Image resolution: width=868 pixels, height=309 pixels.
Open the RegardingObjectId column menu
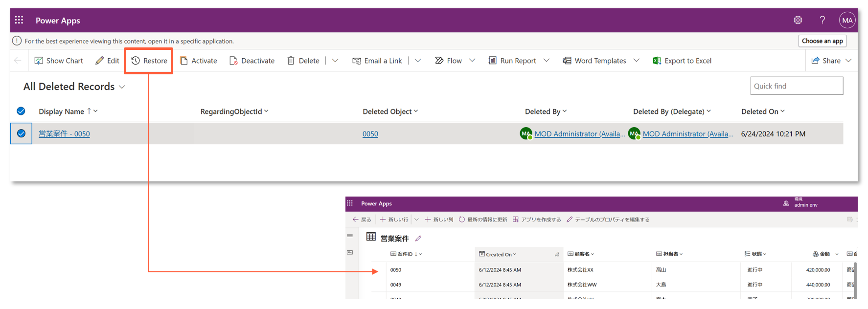click(x=234, y=111)
